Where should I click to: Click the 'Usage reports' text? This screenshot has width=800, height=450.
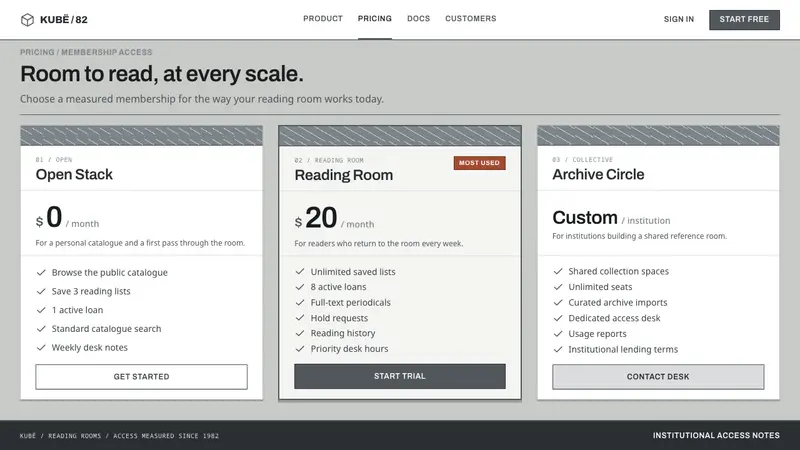(597, 334)
